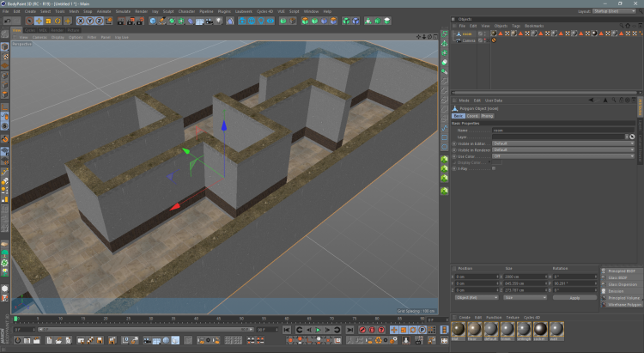Click the Apply button in coordinates panel
This screenshot has height=353, width=644.
point(574,297)
